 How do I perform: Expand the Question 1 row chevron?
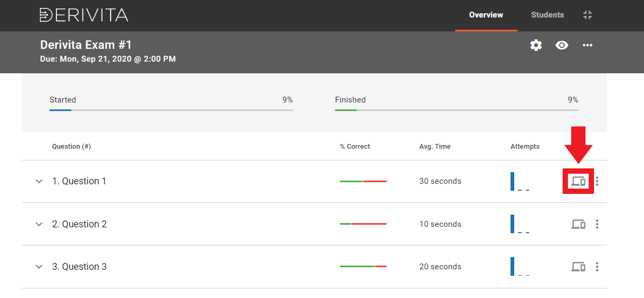39,181
